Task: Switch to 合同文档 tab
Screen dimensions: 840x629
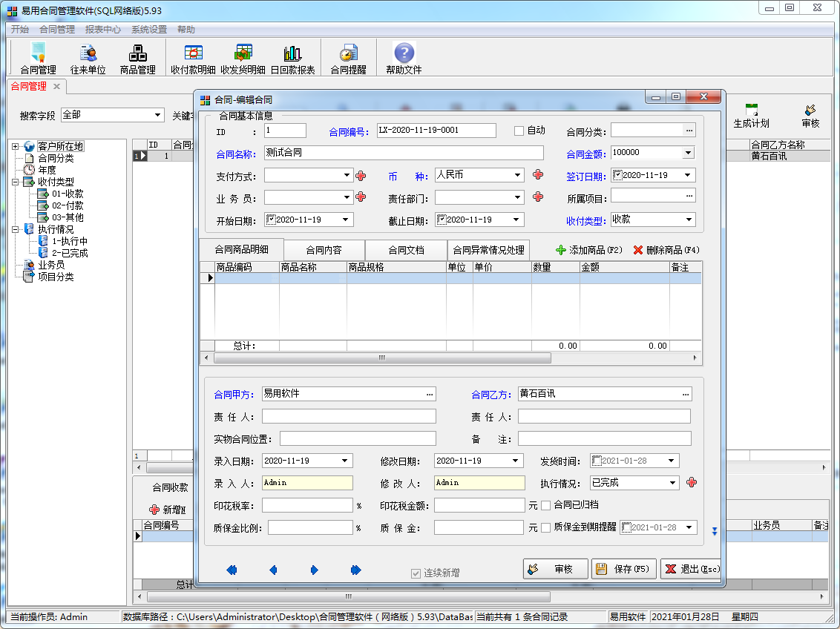Action: [x=406, y=250]
